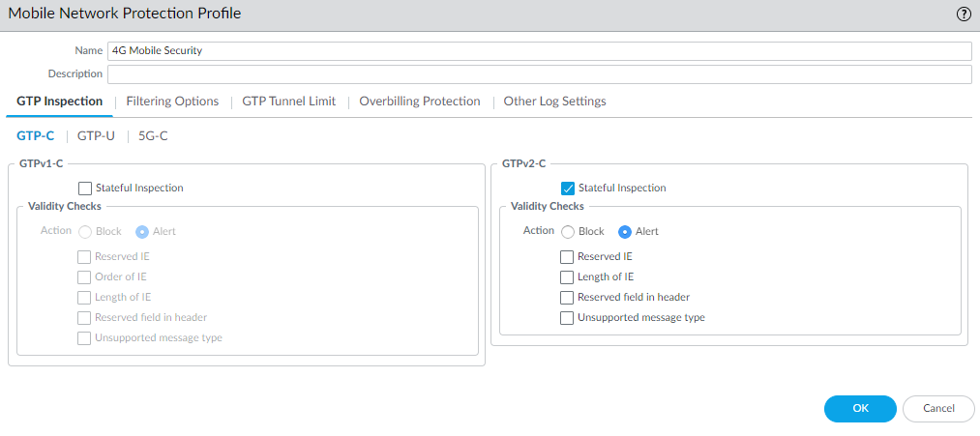
Task: Select Block action under GTPv2-C
Action: tap(568, 232)
